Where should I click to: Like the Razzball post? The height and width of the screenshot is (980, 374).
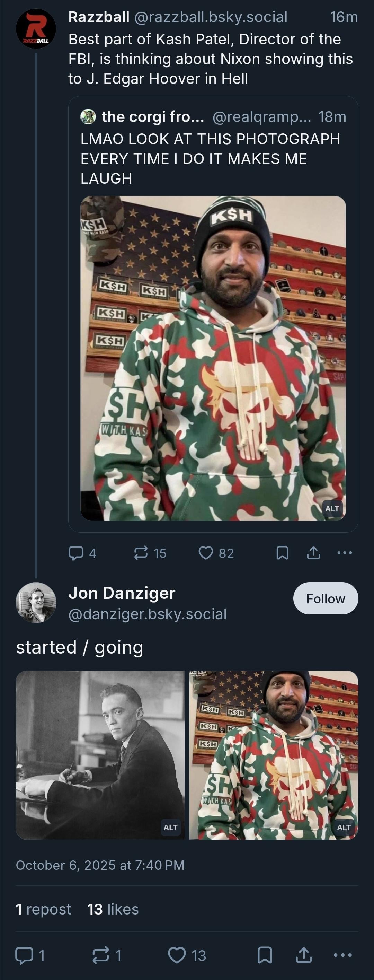[x=206, y=553]
